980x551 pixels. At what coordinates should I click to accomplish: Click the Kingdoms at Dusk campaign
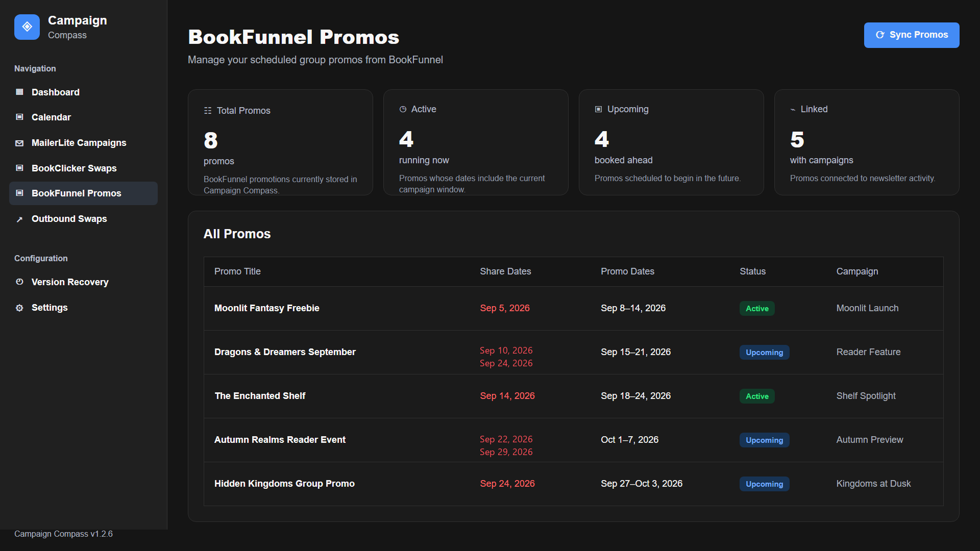pyautogui.click(x=873, y=484)
